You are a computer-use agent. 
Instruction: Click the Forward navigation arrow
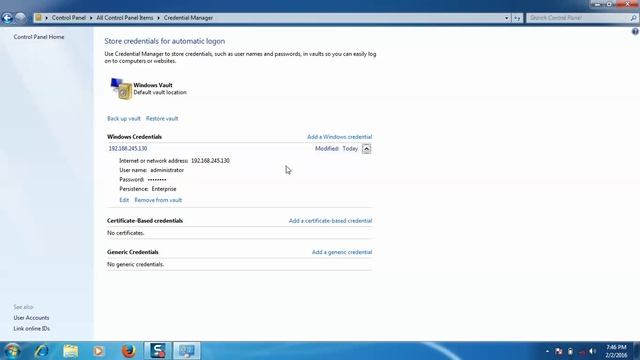pos(20,18)
